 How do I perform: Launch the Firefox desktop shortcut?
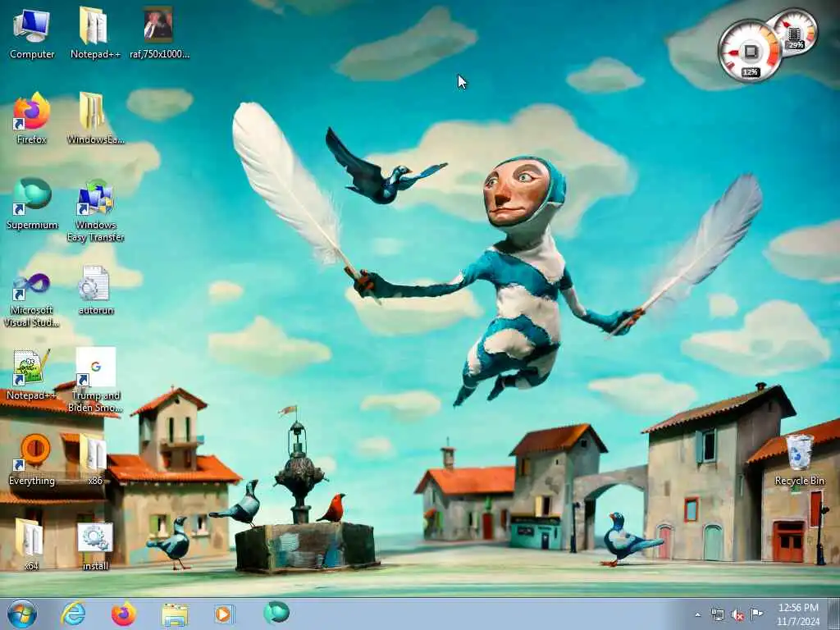32,118
